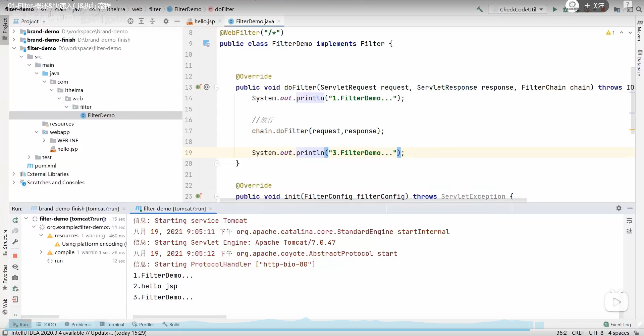Open the Database side panel
The height and width of the screenshot is (336, 644).
point(640,63)
